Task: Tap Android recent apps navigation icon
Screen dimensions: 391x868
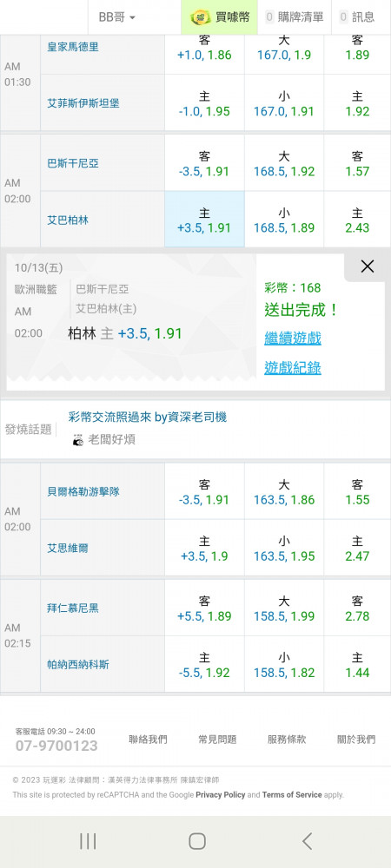Action: click(x=88, y=841)
